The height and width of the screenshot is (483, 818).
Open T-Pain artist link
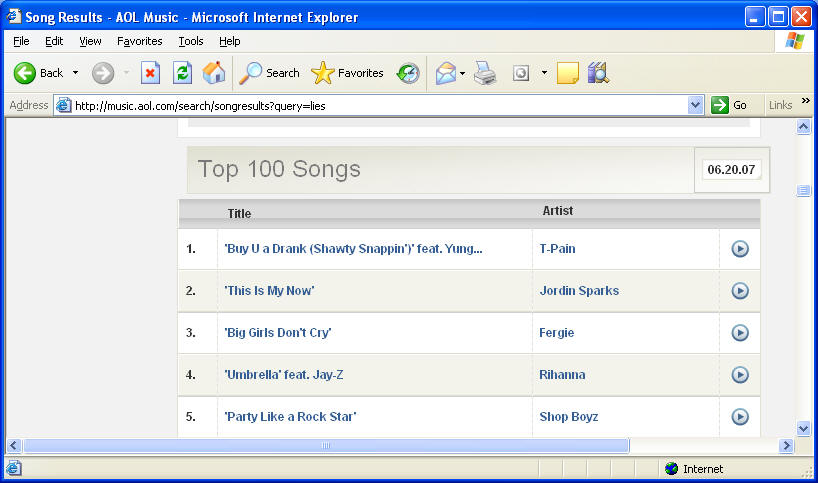pos(557,249)
